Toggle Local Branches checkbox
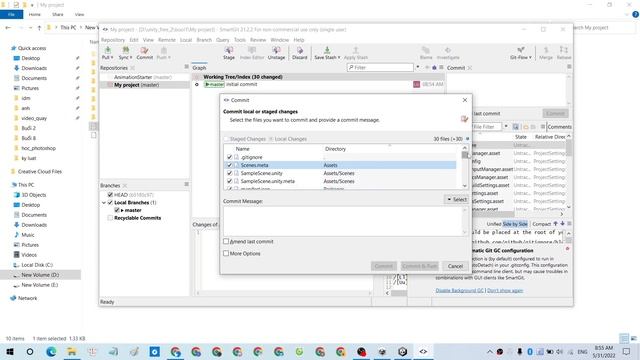This screenshot has width=640, height=360. coord(110,202)
